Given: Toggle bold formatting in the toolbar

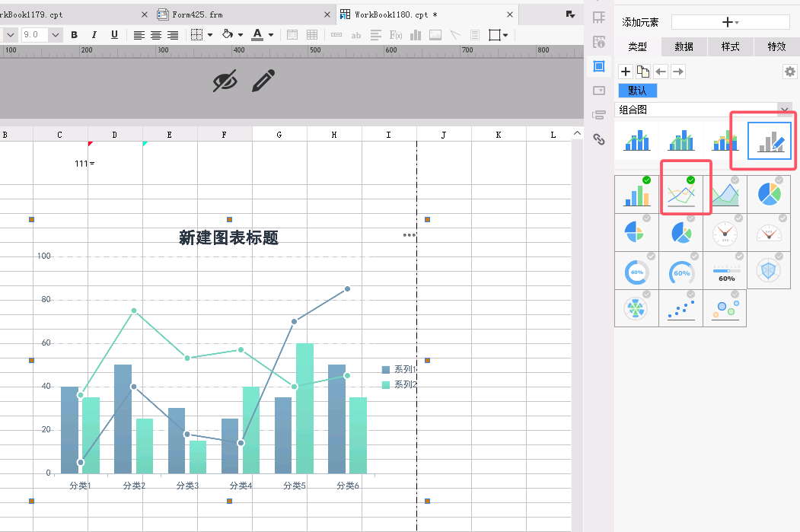Looking at the screenshot, I should click(x=75, y=35).
